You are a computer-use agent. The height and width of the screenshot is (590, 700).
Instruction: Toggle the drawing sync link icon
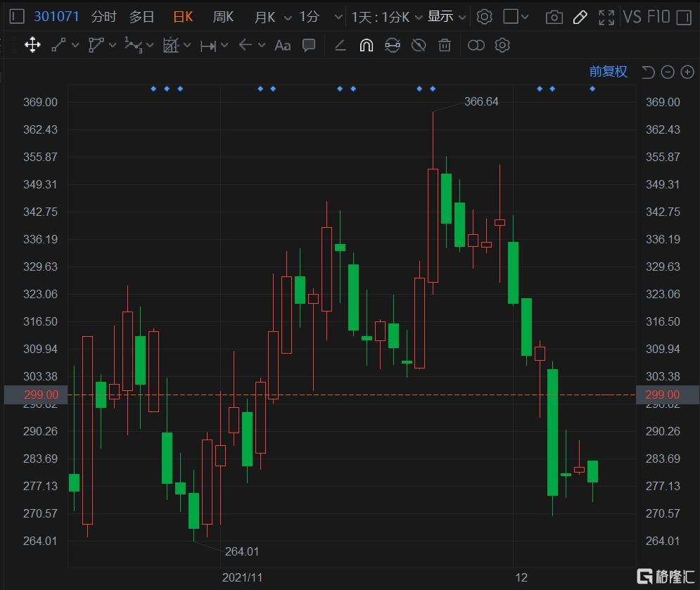coord(393,45)
